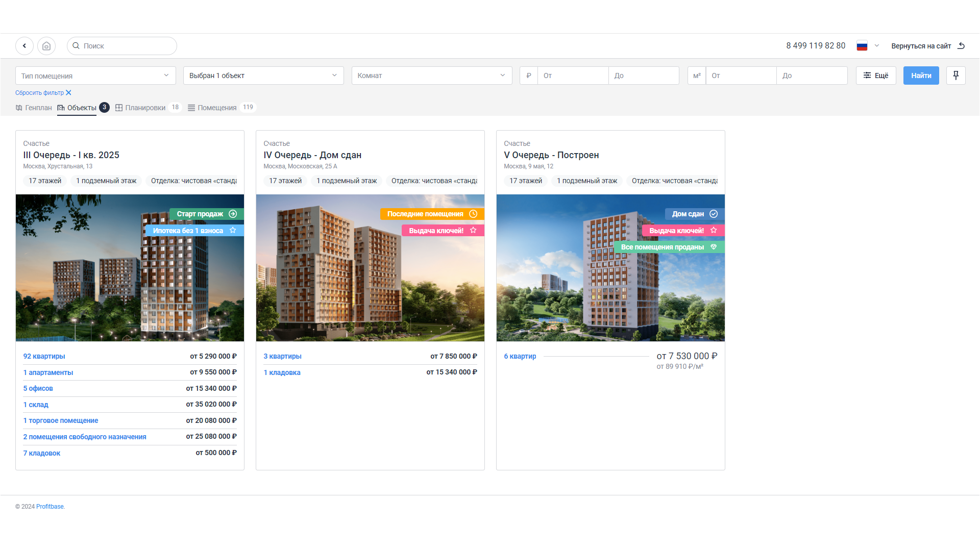The image size is (980, 551).
Task: Expand the Выбран 1 объект dropdown
Action: coord(263,76)
